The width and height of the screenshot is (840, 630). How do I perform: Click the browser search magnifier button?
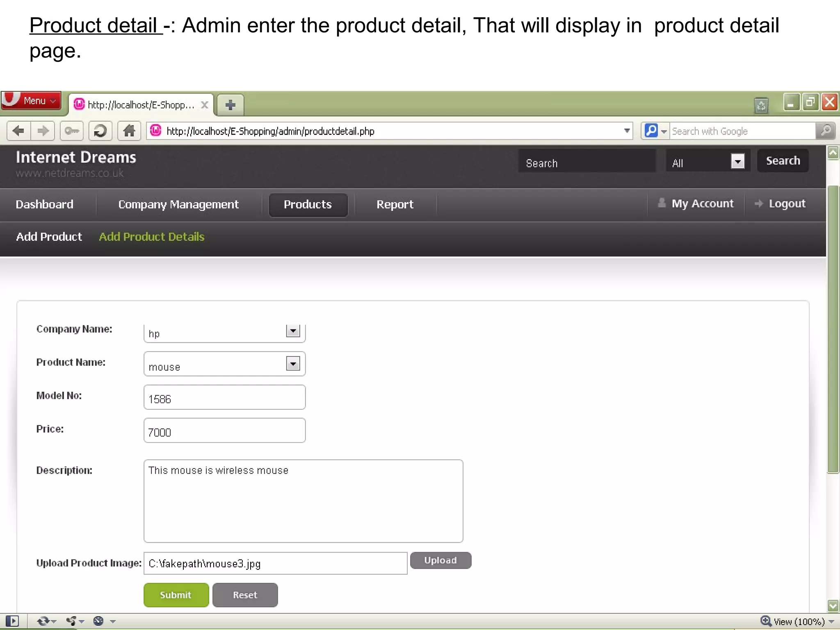[826, 131]
